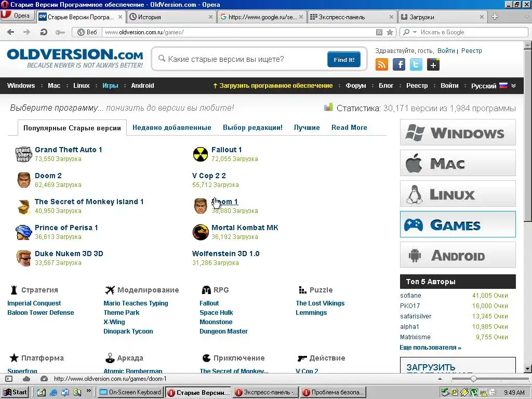
Task: Click the Prince of Persia turban icon
Action: pos(24,232)
